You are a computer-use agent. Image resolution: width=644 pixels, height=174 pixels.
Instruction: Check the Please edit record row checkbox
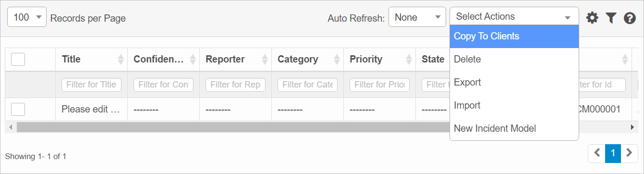[x=18, y=109]
